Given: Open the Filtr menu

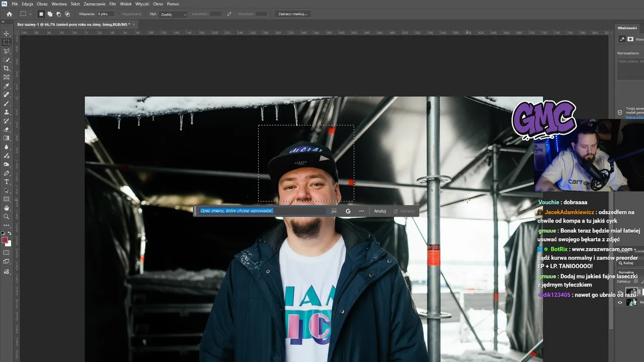Looking at the screenshot, I should pos(113,4).
